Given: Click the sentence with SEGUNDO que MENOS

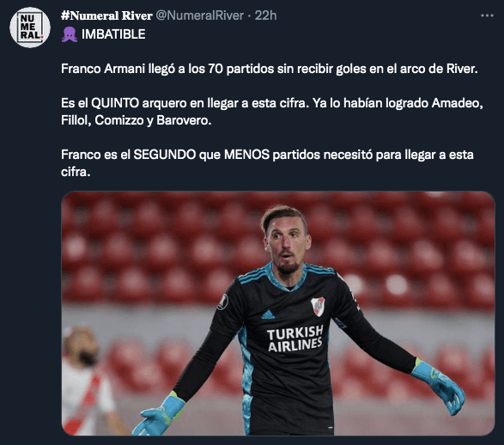Looking at the screenshot, I should click(x=267, y=163).
